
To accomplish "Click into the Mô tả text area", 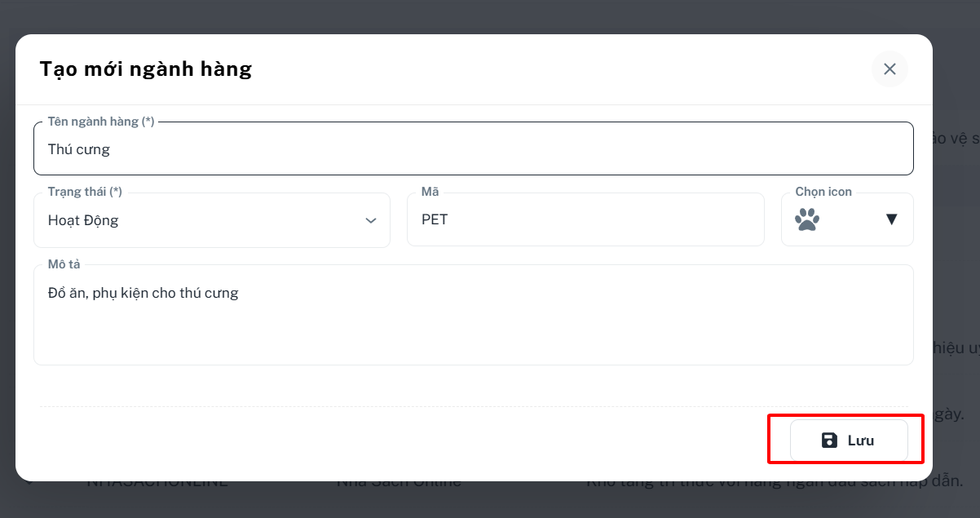I will coord(473,315).
